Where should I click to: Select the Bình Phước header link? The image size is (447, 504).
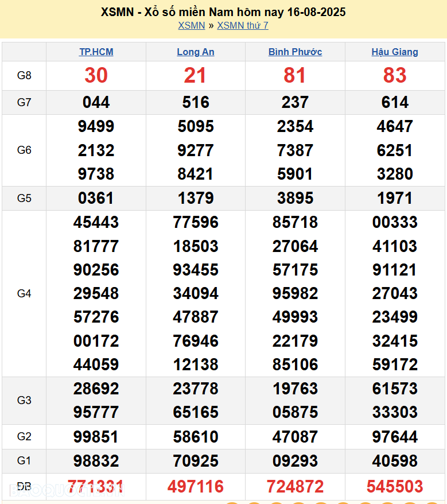coord(295,52)
